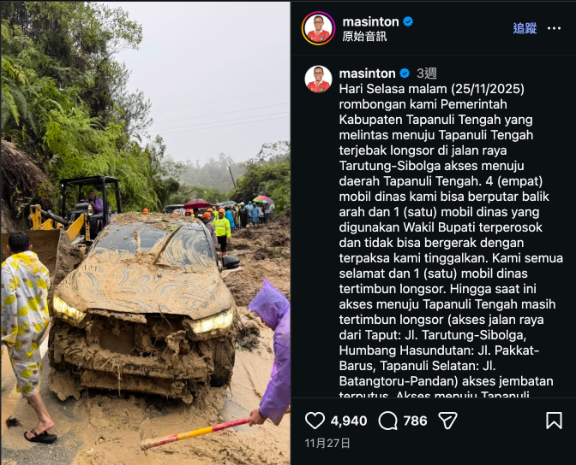Open masinton profile picture in header
The image size is (576, 465).
click(318, 28)
